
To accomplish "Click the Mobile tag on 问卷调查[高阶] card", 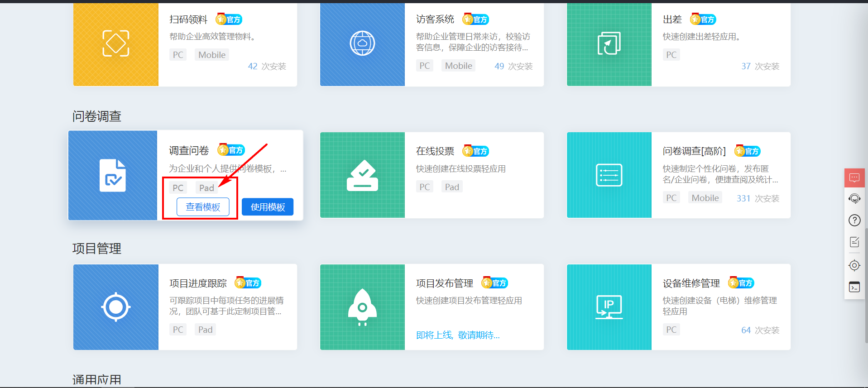I will point(705,198).
